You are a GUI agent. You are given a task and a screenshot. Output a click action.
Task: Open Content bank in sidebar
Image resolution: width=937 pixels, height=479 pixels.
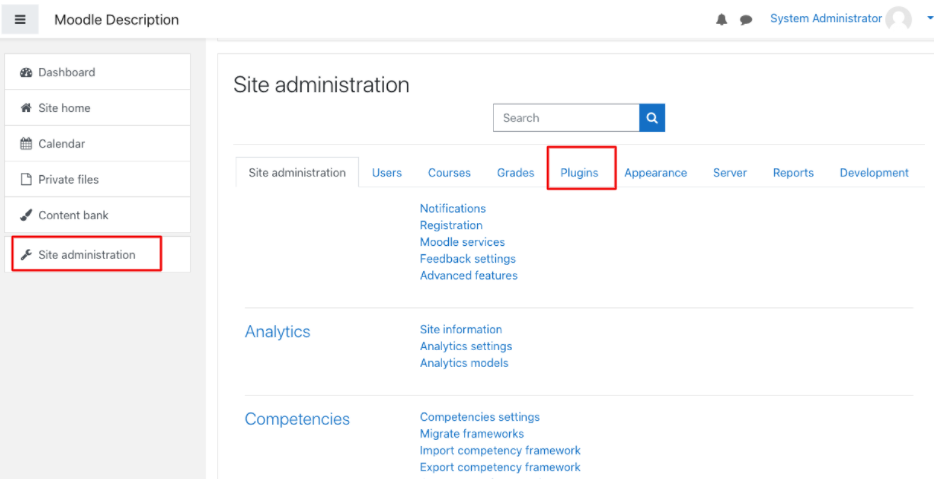coord(97,216)
